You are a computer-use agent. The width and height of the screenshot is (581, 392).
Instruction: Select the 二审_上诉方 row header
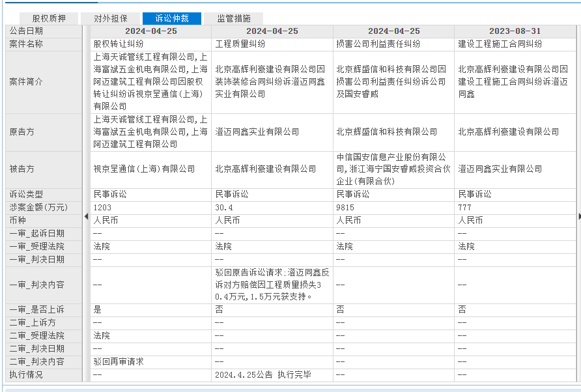44,323
